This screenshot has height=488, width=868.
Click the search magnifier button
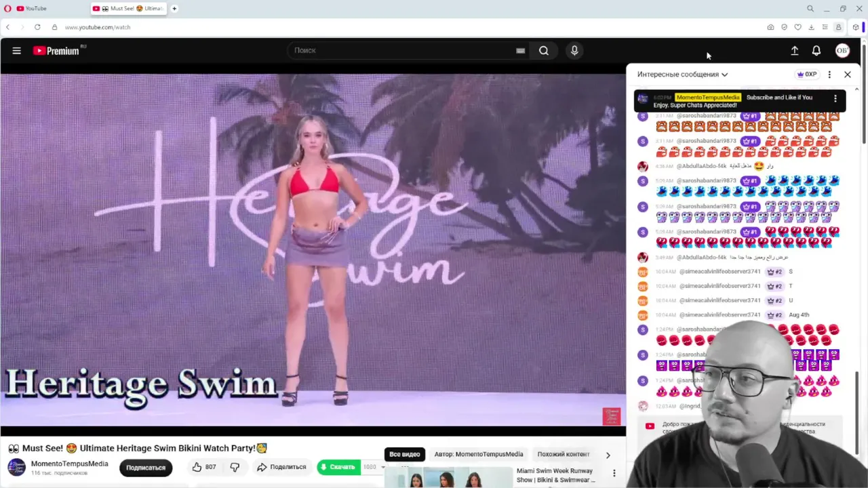(x=544, y=50)
